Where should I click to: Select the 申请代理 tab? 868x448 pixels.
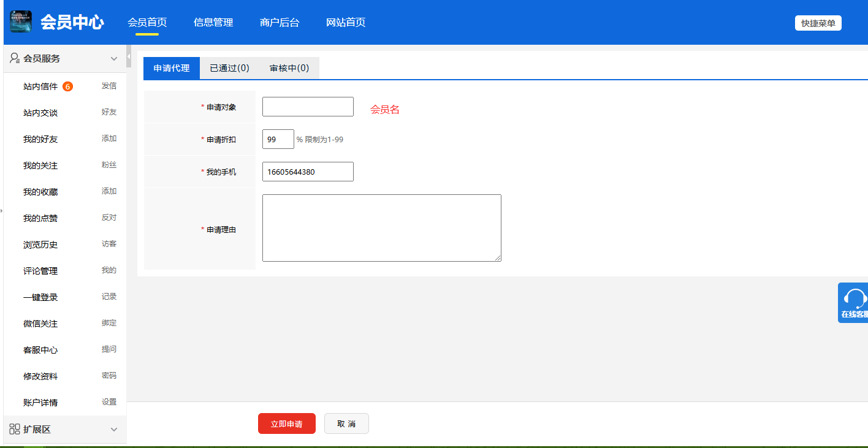(x=172, y=68)
